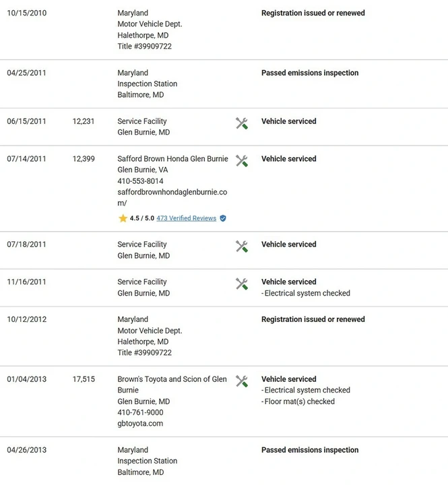Click the 12,399 mileage reading
This screenshot has width=448, height=485.
tap(84, 159)
